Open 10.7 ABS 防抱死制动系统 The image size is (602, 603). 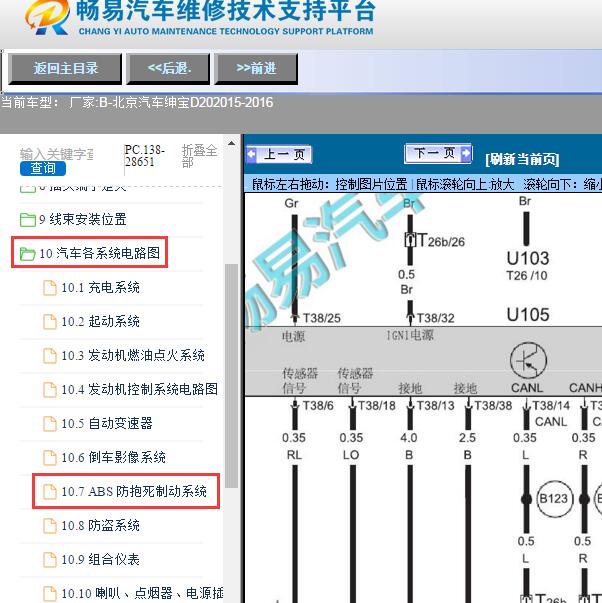click(x=134, y=491)
